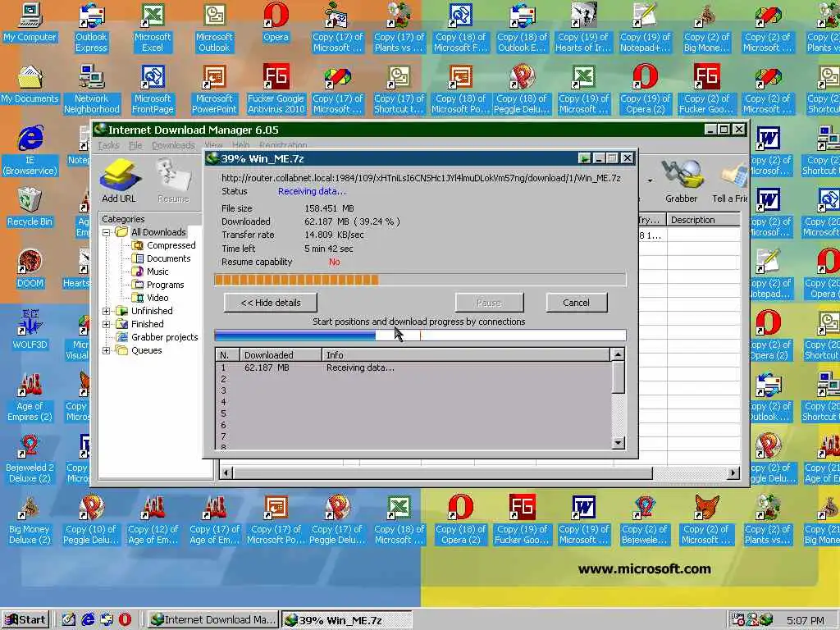Image resolution: width=840 pixels, height=630 pixels.
Task: Click Internet Explorer quick launch icon
Action: [x=88, y=620]
